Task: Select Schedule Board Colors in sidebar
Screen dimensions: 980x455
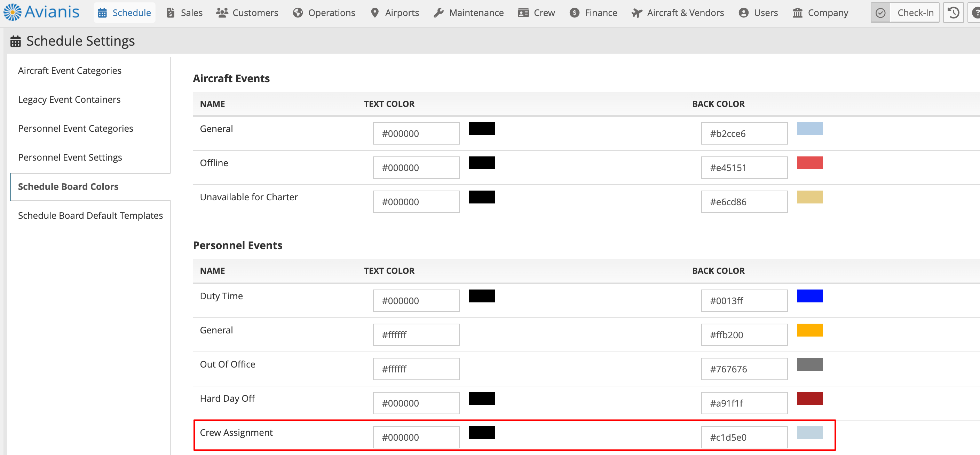Action: point(69,187)
